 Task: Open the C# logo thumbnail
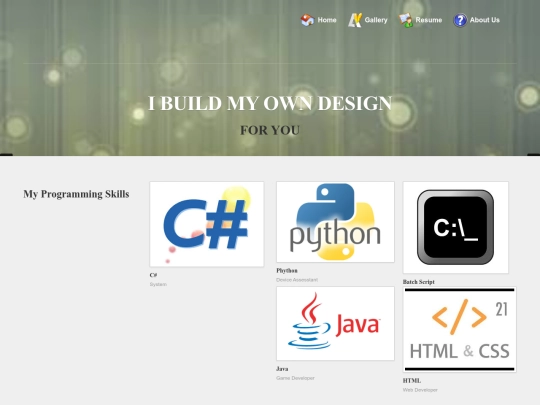coord(207,224)
